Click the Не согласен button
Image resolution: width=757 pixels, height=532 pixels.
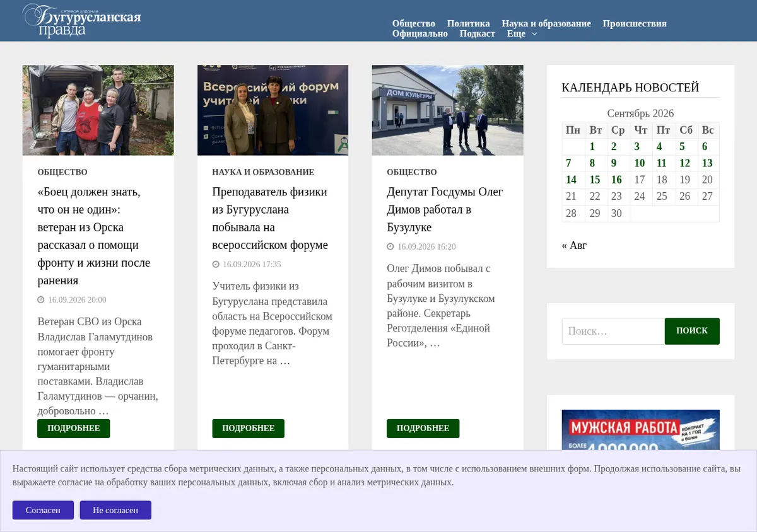(115, 510)
